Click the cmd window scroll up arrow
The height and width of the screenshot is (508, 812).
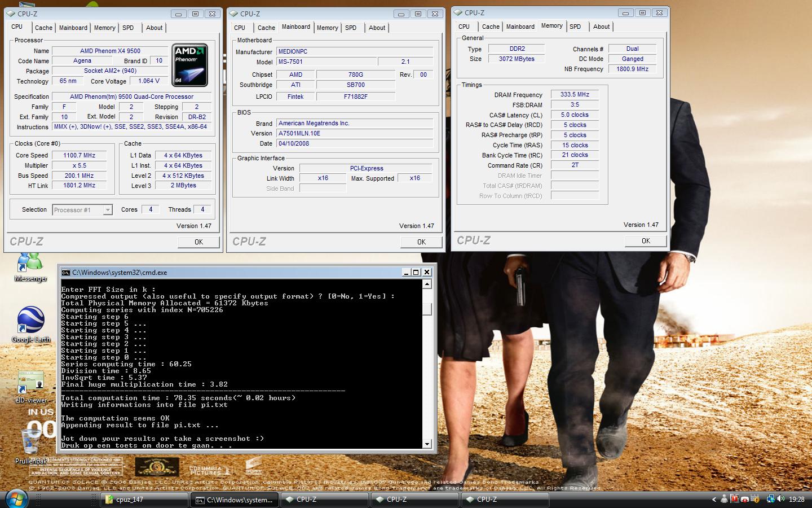tap(427, 284)
